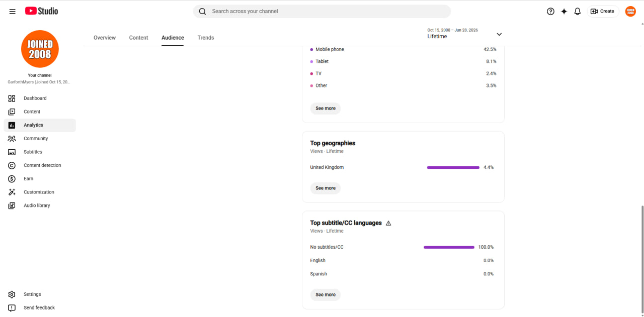Open the Create button menu
This screenshot has height=317, width=644.
(x=603, y=11)
